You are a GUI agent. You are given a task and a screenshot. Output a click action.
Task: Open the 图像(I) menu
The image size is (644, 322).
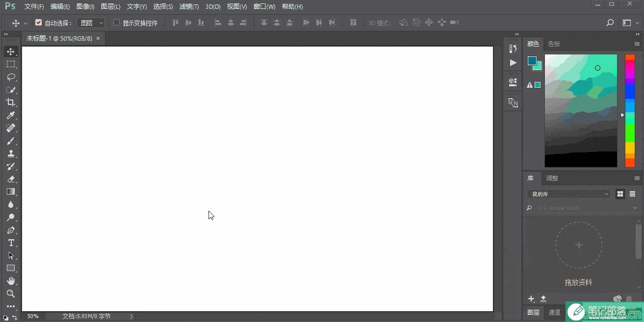(85, 7)
